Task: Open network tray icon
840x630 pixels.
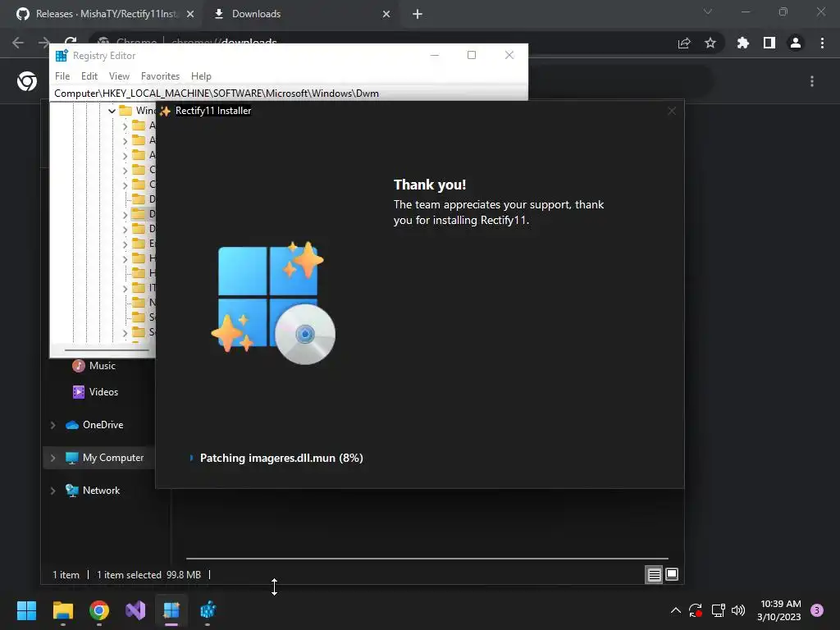Action: tap(718, 610)
